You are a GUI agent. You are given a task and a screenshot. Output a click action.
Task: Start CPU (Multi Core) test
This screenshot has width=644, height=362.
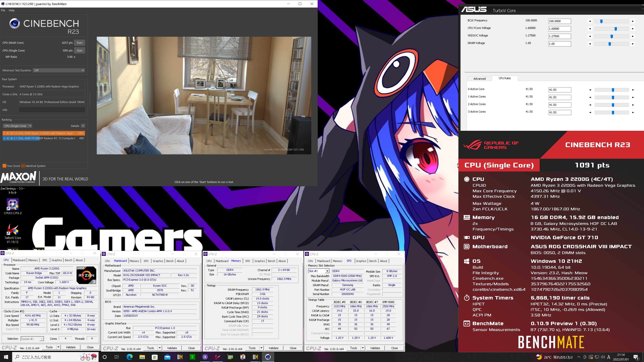pyautogui.click(x=79, y=43)
